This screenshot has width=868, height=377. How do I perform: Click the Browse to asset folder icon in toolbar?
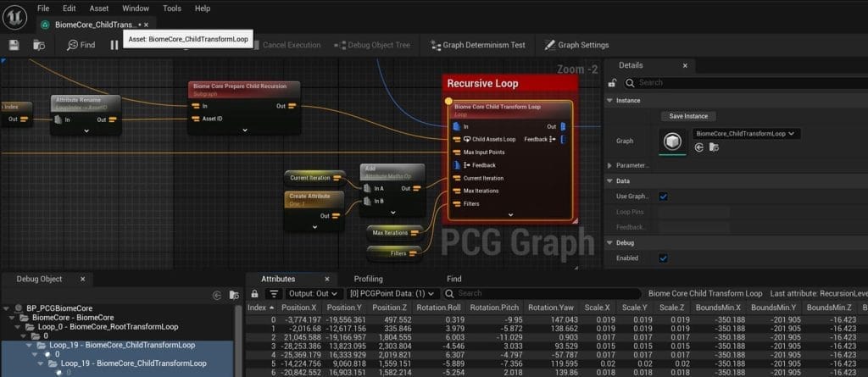click(39, 45)
